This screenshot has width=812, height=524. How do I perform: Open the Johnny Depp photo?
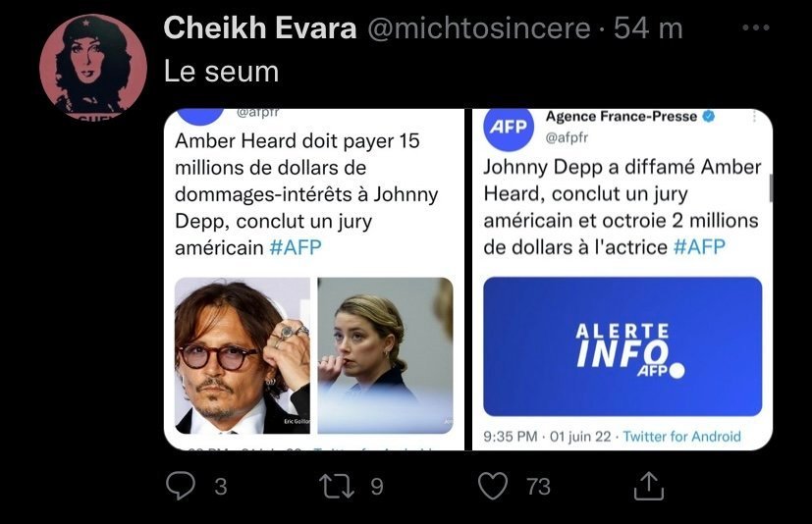pyautogui.click(x=242, y=355)
